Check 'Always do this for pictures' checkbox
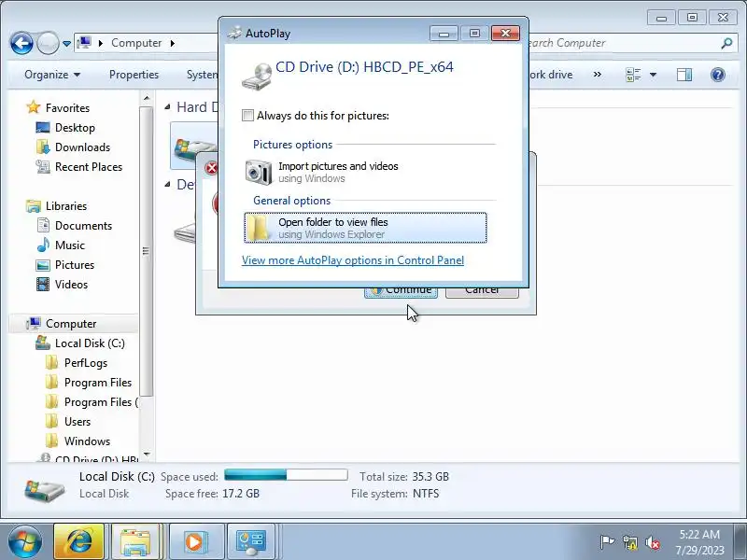 (x=247, y=115)
